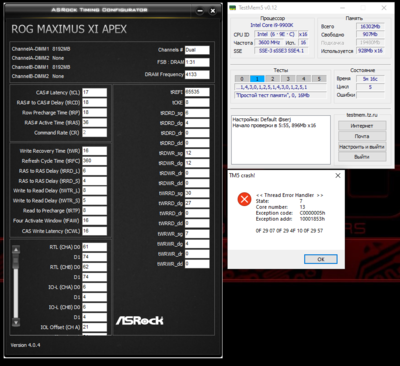Screen dimensions: 400x366
Task: Click the DRAM Frequency field
Action: click(197, 75)
